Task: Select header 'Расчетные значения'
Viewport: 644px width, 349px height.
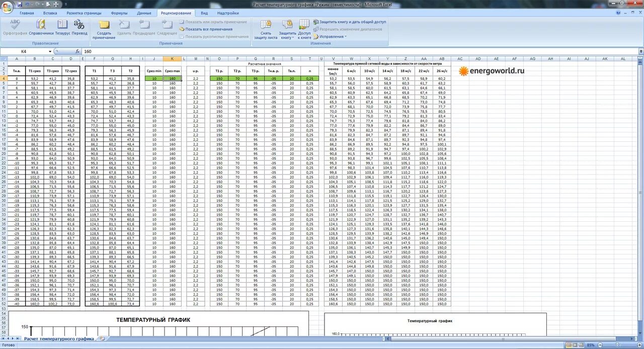Action: tap(264, 64)
